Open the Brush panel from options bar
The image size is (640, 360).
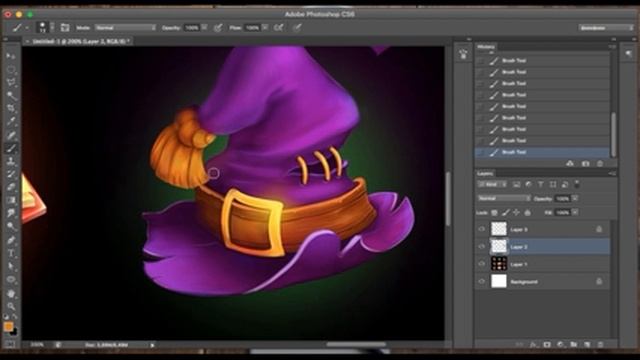coord(65,28)
